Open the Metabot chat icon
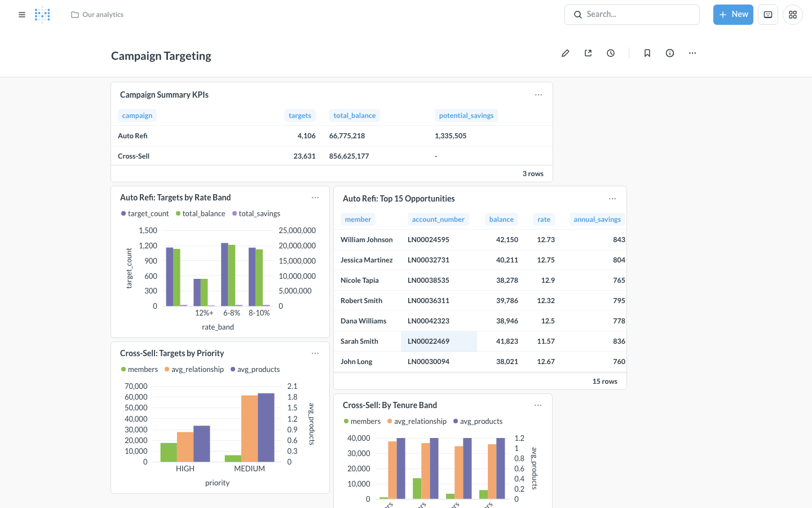This screenshot has height=508, width=812. (768, 15)
